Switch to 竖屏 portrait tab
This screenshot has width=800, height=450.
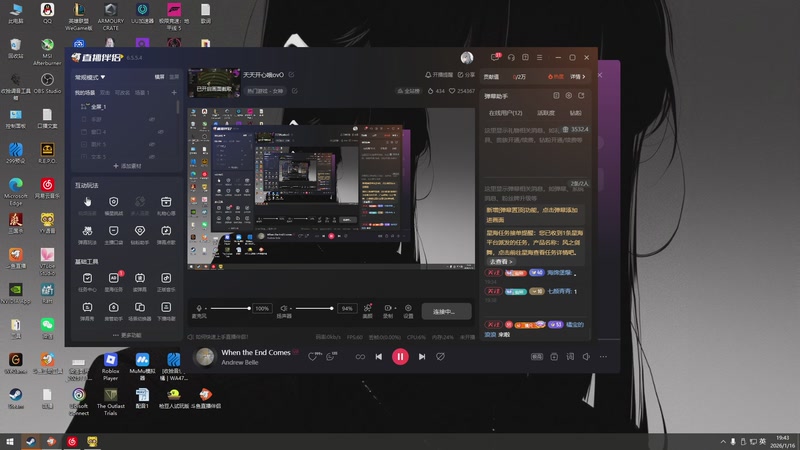[174, 77]
